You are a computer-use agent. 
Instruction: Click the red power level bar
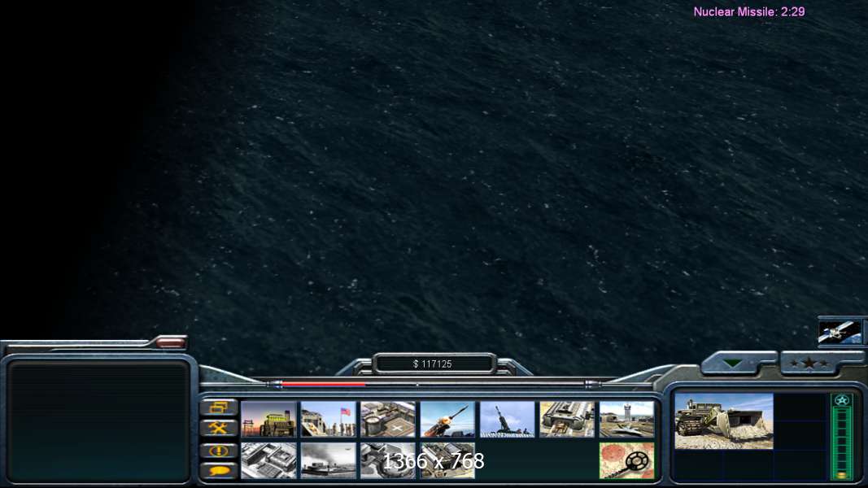[x=323, y=383]
